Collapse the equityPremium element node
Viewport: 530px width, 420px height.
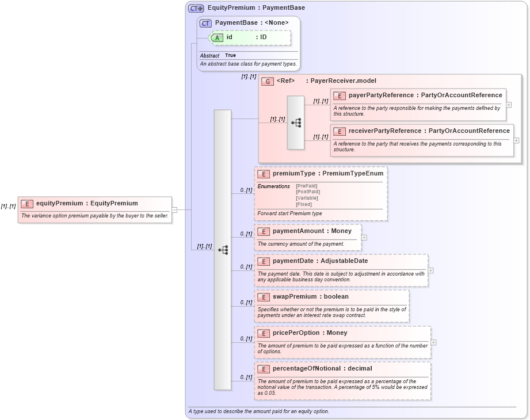(174, 210)
